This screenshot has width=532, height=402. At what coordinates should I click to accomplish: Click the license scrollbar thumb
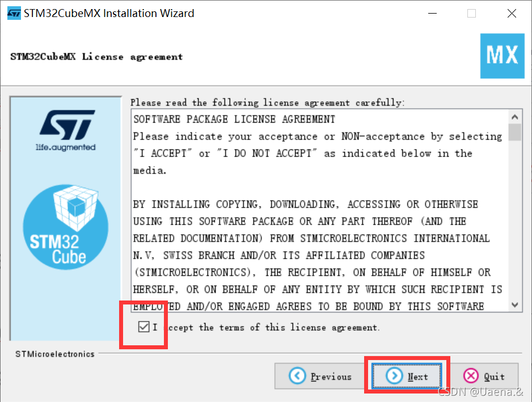point(514,132)
